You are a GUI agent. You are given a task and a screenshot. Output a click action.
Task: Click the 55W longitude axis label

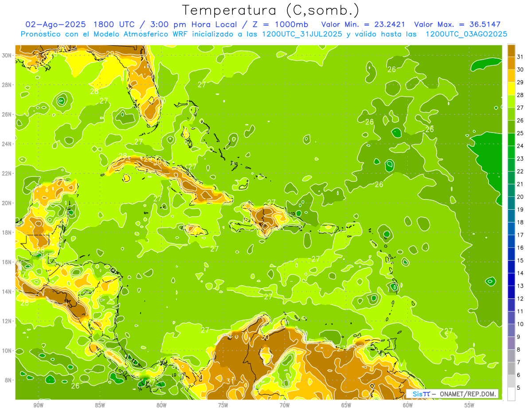(469, 405)
